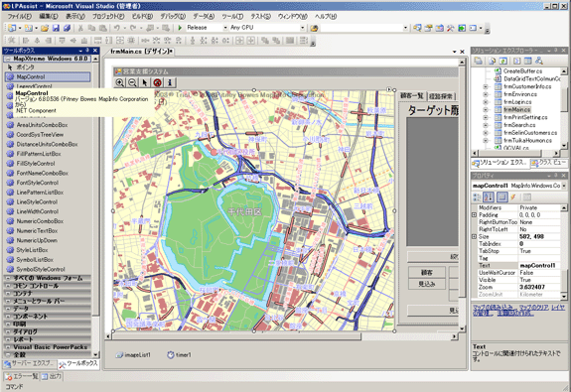The image size is (571, 392).
Task: Click the Modifiers property value Private
Action: click(539, 207)
